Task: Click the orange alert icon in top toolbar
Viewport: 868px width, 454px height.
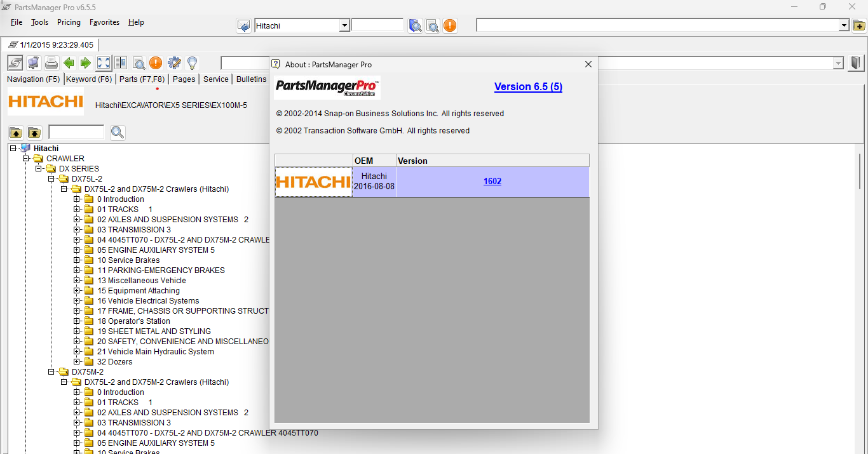Action: [x=450, y=25]
